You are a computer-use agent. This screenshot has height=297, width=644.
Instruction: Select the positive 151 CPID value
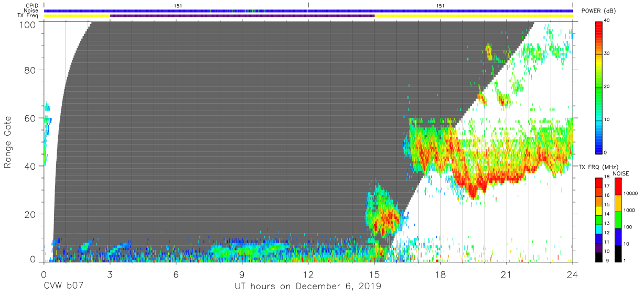(441, 5)
